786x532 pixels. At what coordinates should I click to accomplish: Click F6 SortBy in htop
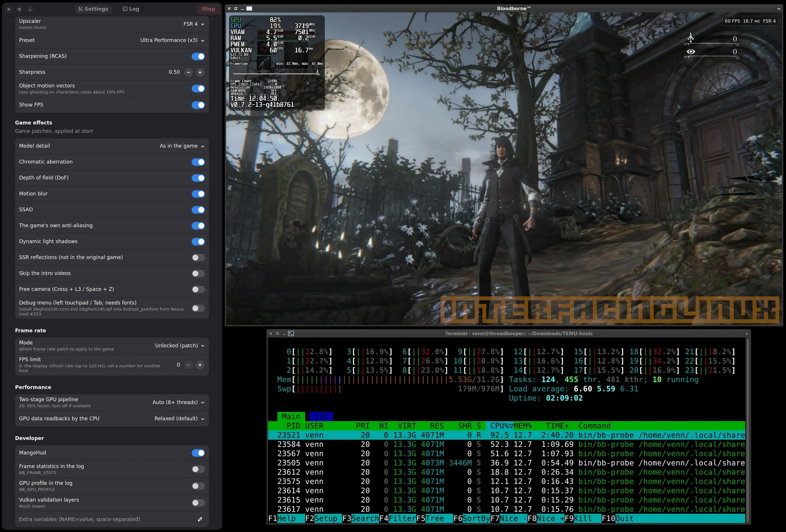[472, 518]
